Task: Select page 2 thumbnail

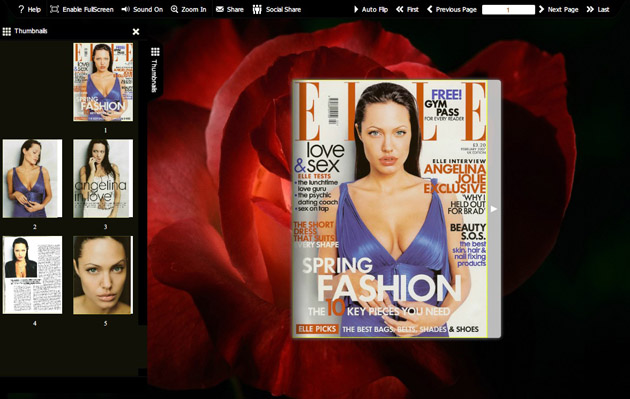Action: [x=33, y=178]
